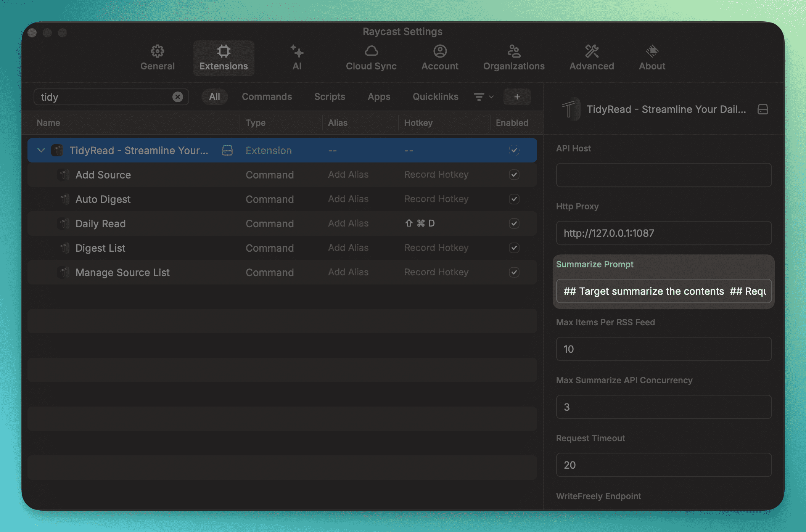Switch to the Commands filter tab
This screenshot has height=532, width=806.
pos(267,97)
